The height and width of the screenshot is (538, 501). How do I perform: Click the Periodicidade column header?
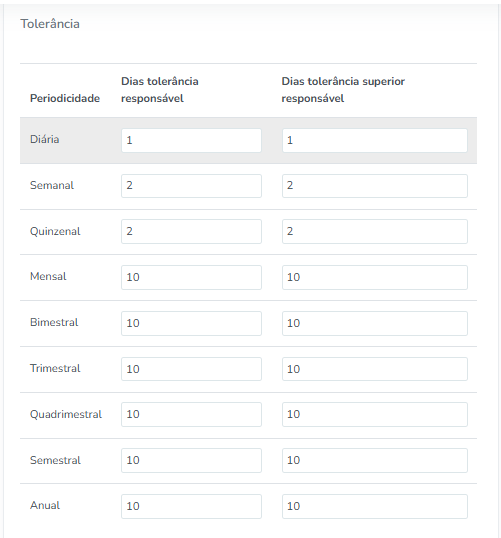[65, 98]
